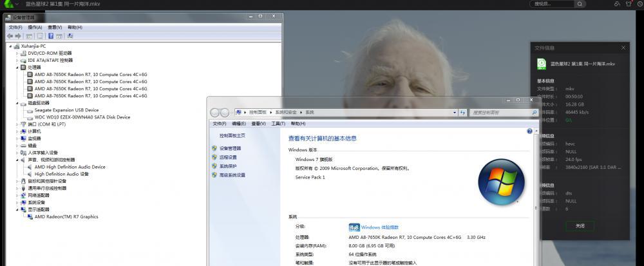Image resolution: width=644 pixels, height=266 pixels.
Task: Open 查看(V) menu in Device Manager
Action: (55, 27)
